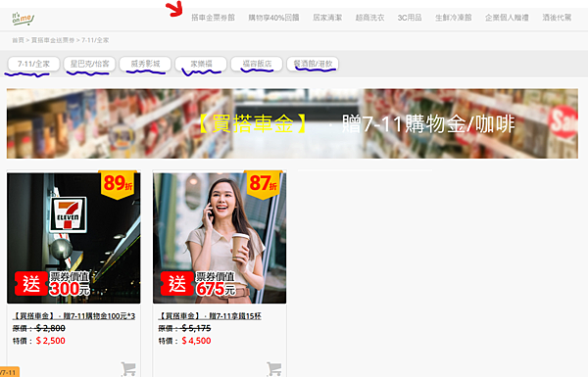Open the 超商洗衣 menu item
The height and width of the screenshot is (377, 588).
click(x=369, y=18)
